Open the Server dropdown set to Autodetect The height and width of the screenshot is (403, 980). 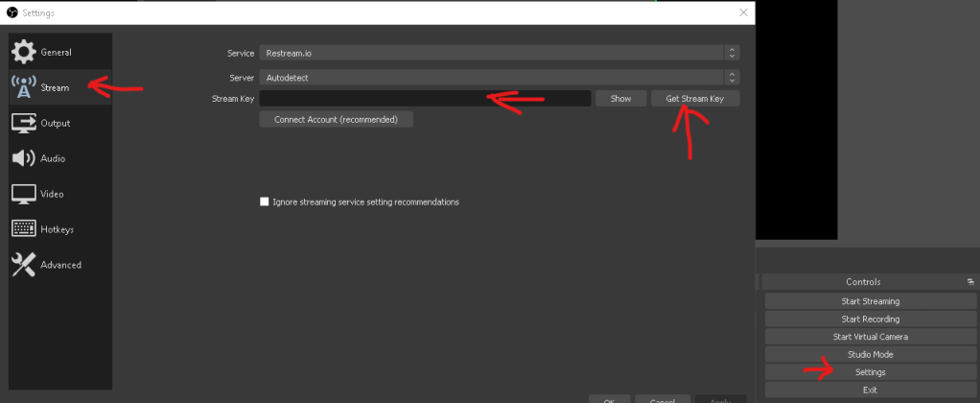click(x=499, y=77)
